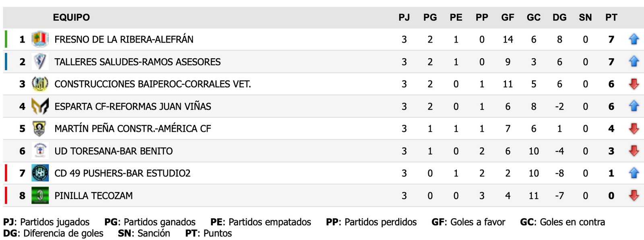644x240 pixels.
Task: Click the UD Toresana-Bar Benito crest
Action: [40, 151]
